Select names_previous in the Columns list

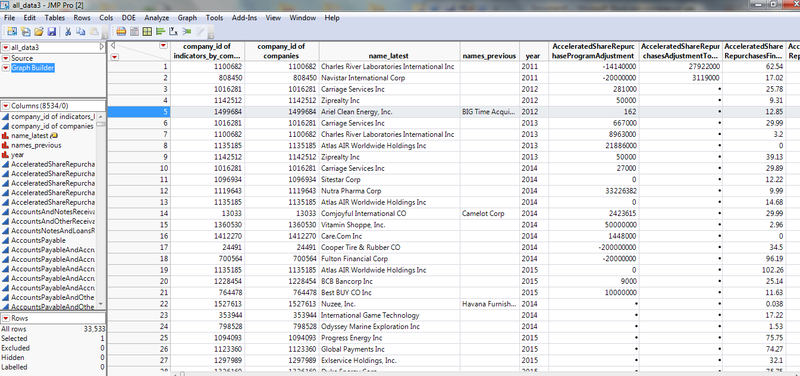[x=36, y=145]
